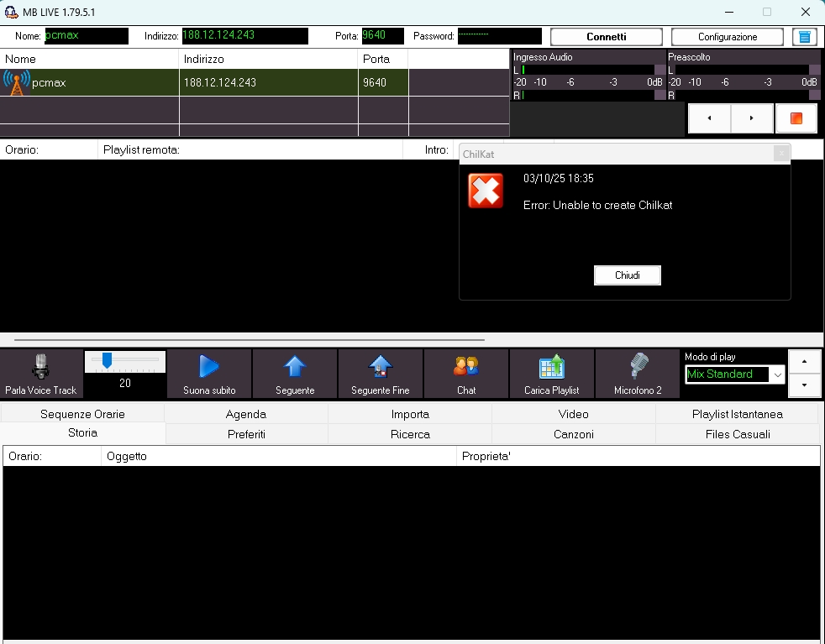Activate the Microfono 2 icon

[x=638, y=367]
